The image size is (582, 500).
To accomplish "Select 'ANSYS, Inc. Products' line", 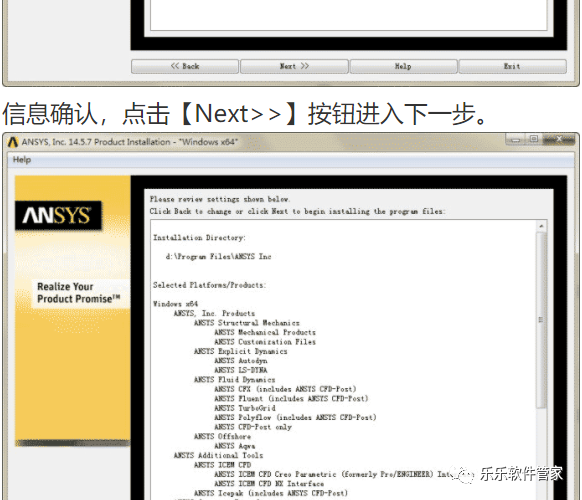I will point(214,313).
